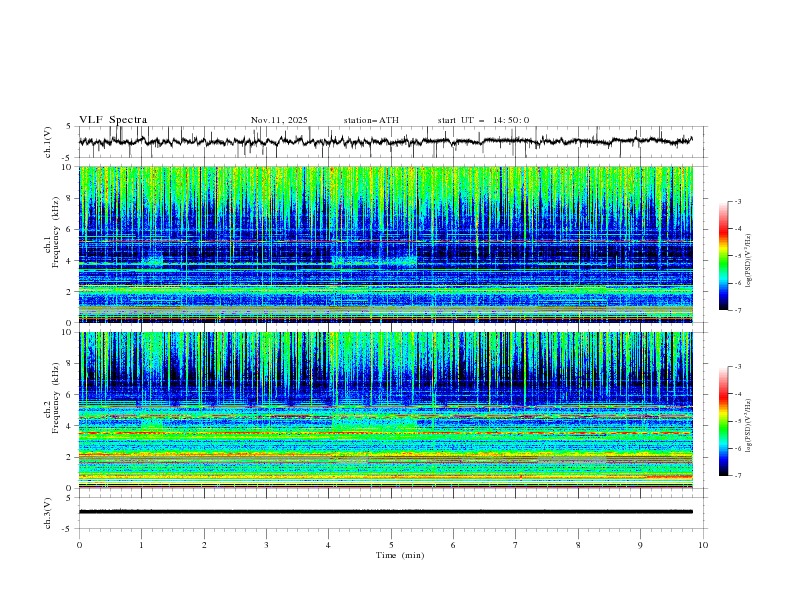The width and height of the screenshot is (792, 612).
Task: Click tick "6" on the Time (min) axis
Action: (x=453, y=545)
